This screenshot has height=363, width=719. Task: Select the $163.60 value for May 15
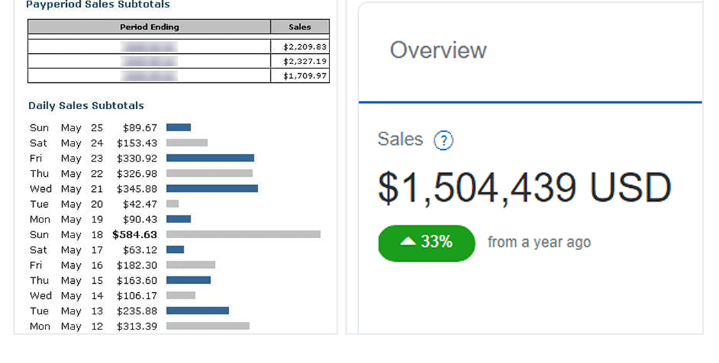point(137,280)
